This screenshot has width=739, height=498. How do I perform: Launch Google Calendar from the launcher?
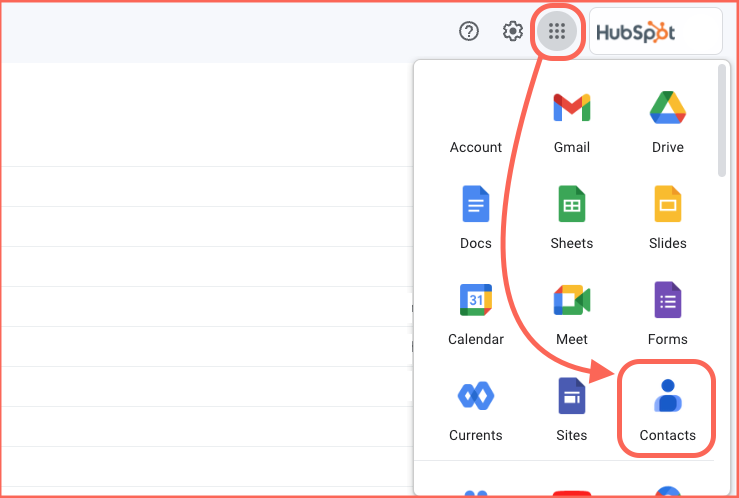point(475,300)
